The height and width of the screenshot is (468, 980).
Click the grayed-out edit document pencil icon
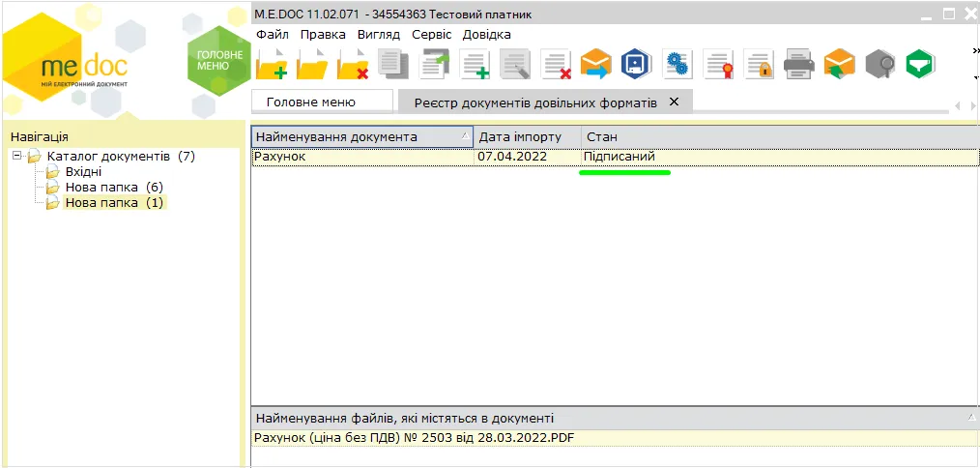coord(515,63)
